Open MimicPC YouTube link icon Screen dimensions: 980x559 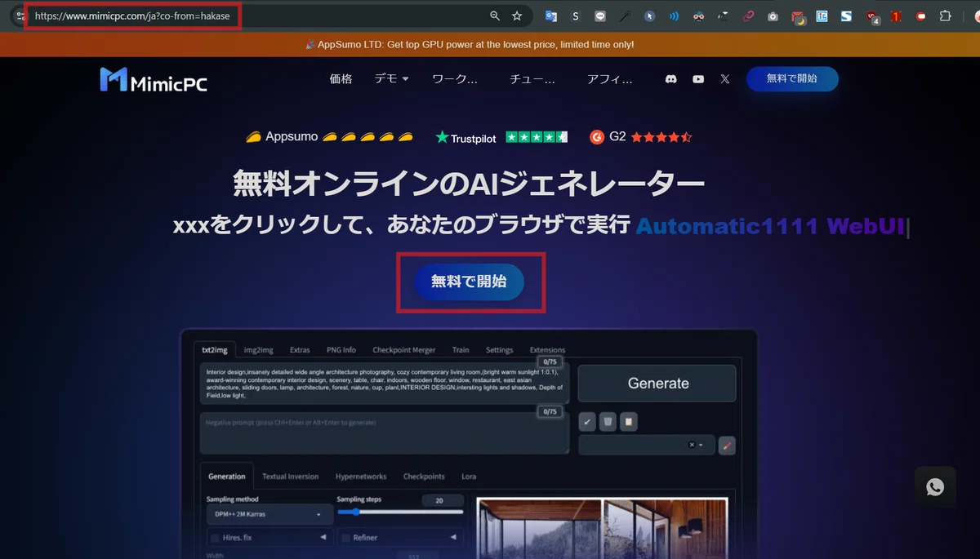pos(698,79)
